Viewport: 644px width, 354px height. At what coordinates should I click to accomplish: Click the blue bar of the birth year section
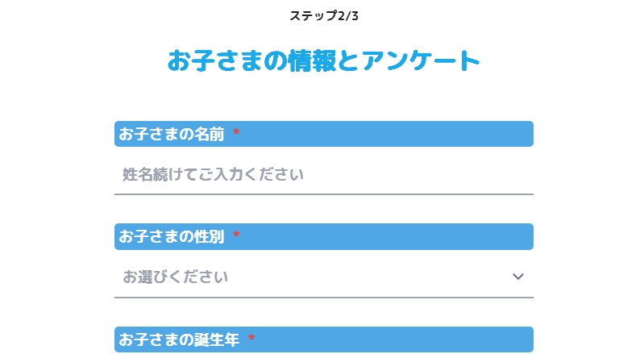pos(324,339)
